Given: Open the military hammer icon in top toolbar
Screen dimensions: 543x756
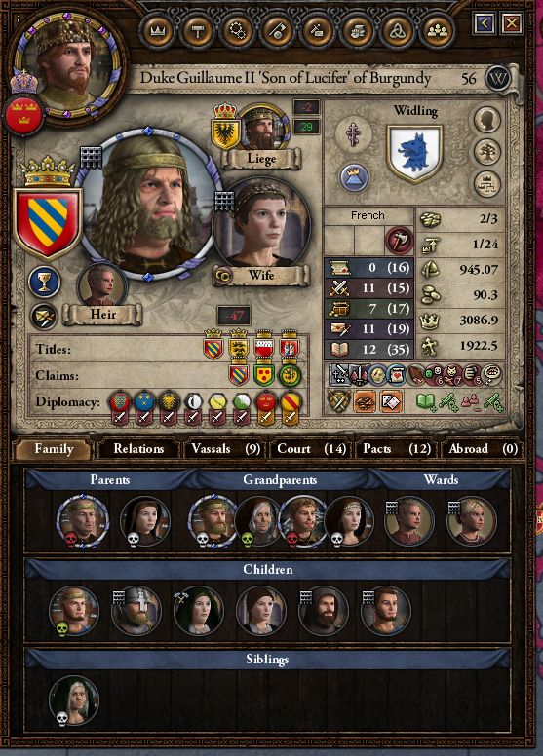Looking at the screenshot, I should coord(198,31).
